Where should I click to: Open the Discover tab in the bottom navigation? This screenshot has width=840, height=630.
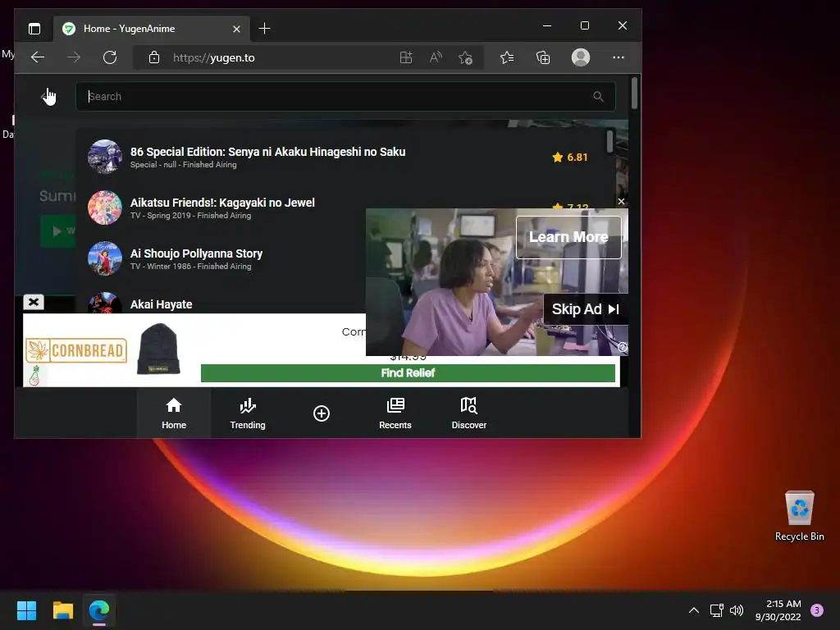click(x=468, y=413)
